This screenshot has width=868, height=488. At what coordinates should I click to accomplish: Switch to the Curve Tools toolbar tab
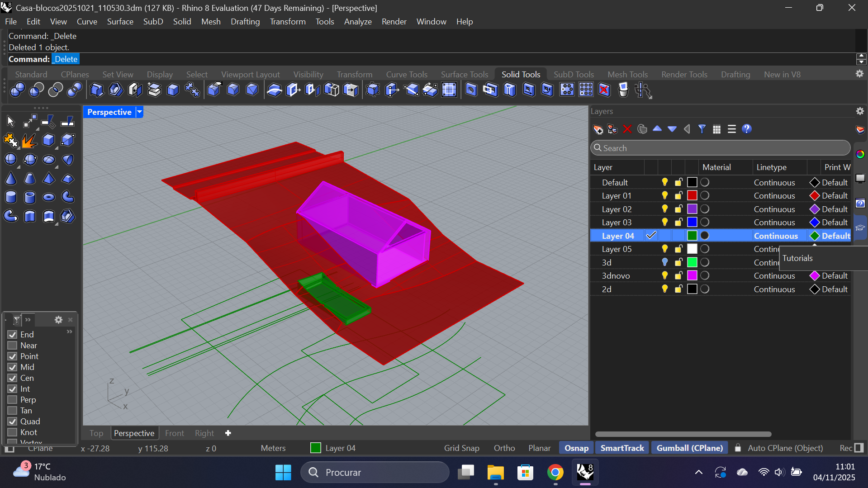[x=406, y=75]
